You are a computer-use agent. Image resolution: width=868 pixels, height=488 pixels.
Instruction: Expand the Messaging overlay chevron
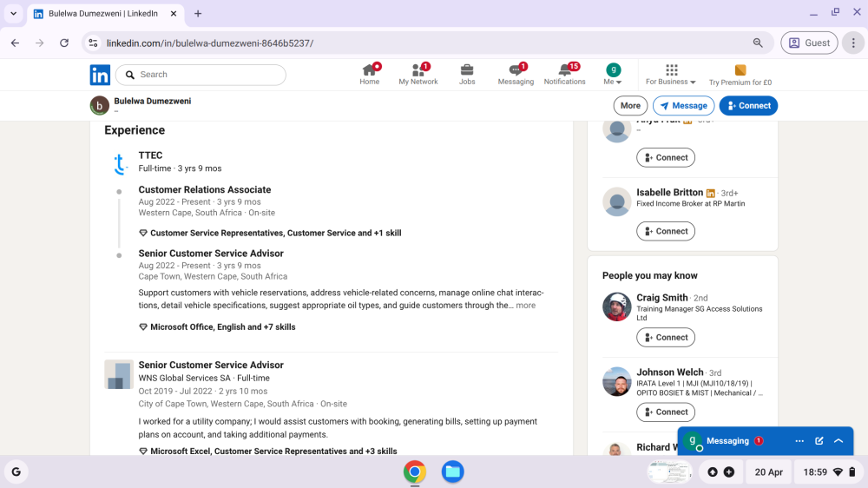click(838, 441)
